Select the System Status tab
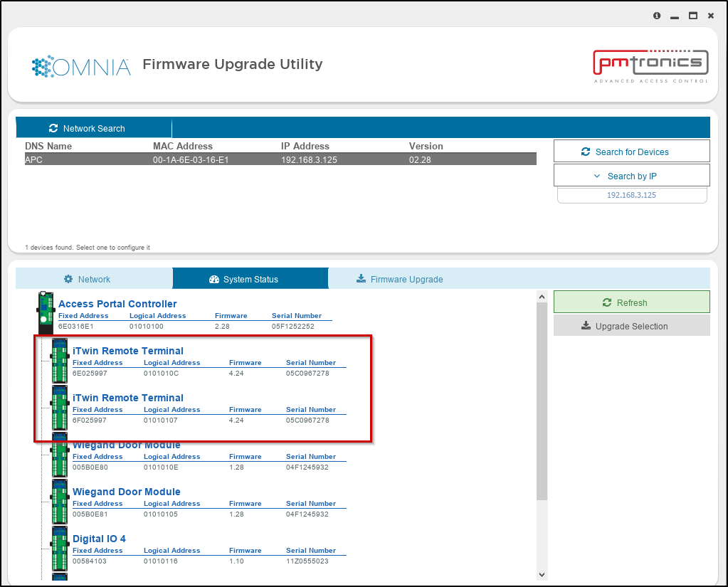This screenshot has width=728, height=587. (x=250, y=279)
